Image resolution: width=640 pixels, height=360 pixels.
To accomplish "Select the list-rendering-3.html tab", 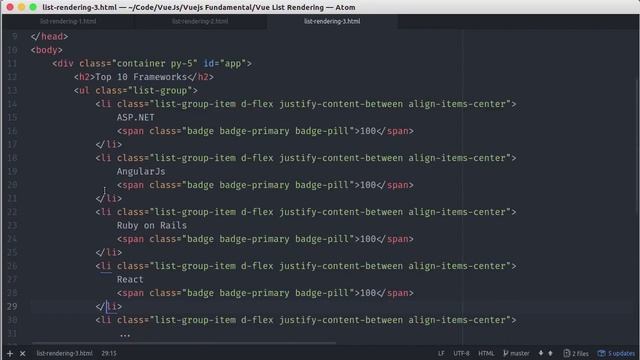I will coord(332,21).
